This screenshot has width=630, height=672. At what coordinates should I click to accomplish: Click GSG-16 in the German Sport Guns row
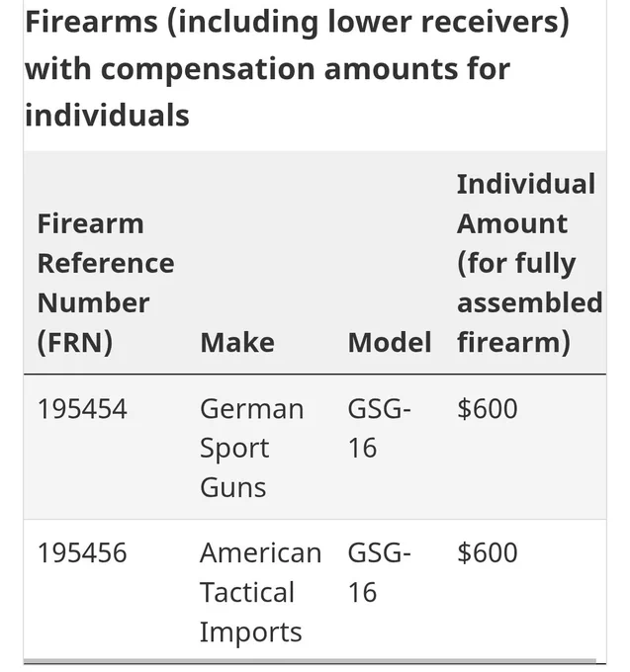(379, 428)
